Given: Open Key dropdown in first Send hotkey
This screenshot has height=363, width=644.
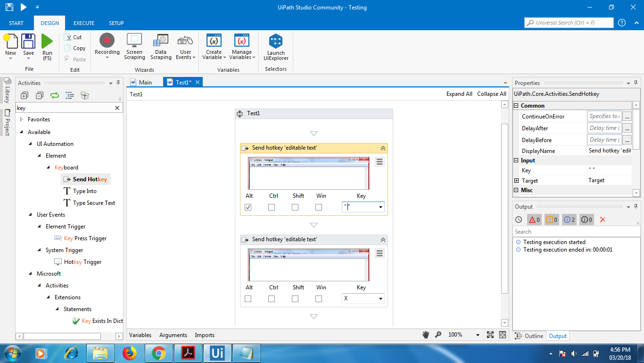Looking at the screenshot, I should click(380, 207).
